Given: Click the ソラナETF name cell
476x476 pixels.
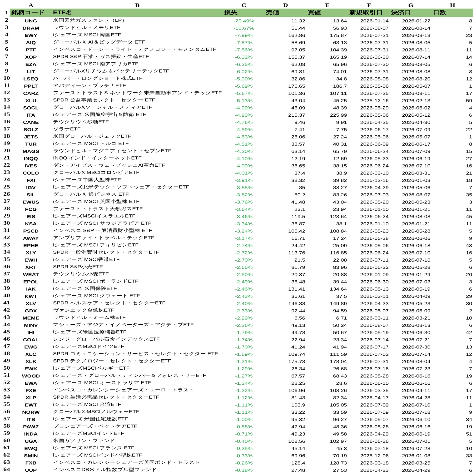Looking at the screenshot, I should point(137,129).
